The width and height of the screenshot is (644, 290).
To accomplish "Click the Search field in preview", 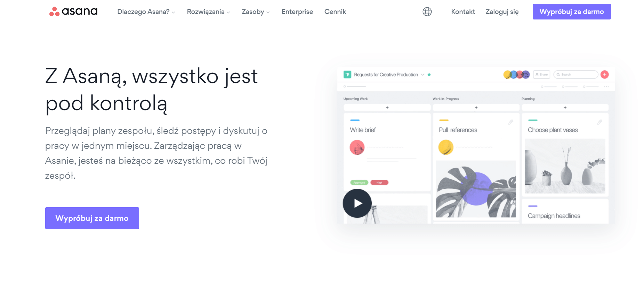I will click(575, 74).
